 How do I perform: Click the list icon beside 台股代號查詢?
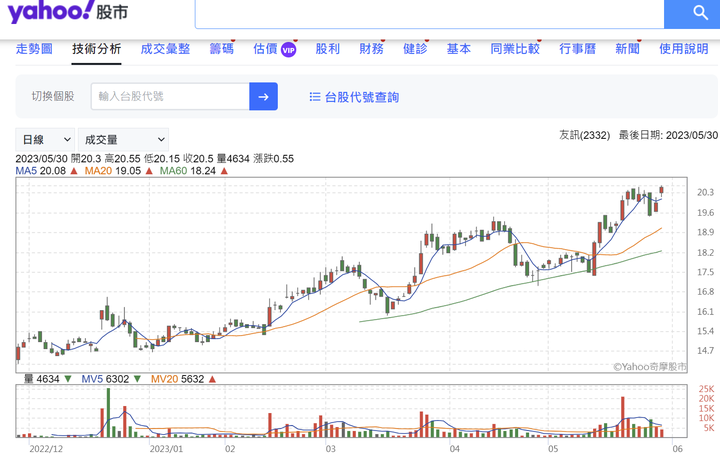click(x=315, y=97)
